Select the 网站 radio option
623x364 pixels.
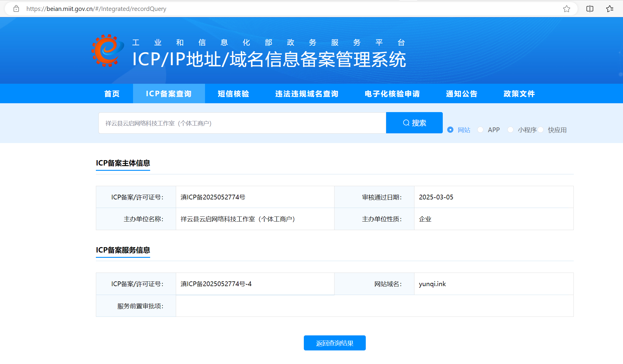click(x=450, y=130)
